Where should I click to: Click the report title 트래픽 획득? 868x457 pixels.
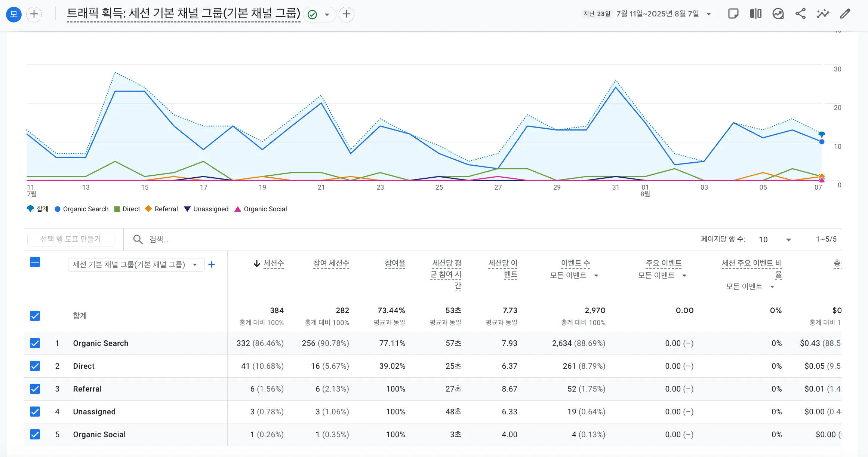[184, 13]
